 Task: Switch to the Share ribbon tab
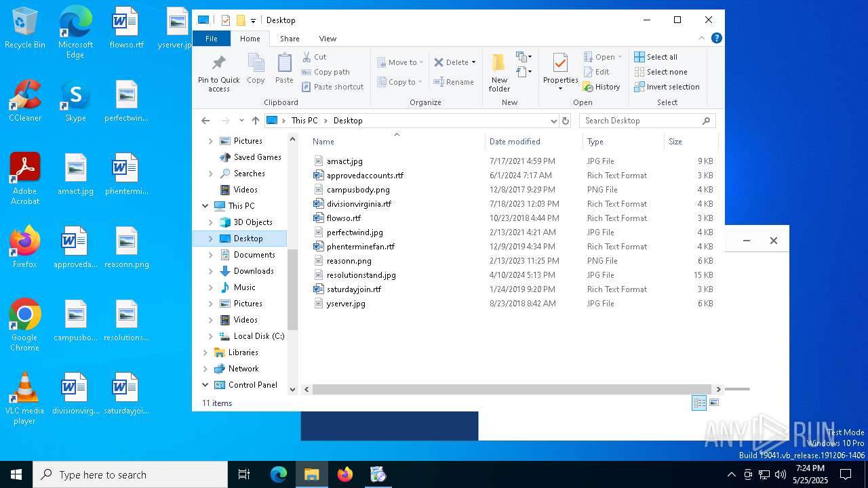[290, 39]
